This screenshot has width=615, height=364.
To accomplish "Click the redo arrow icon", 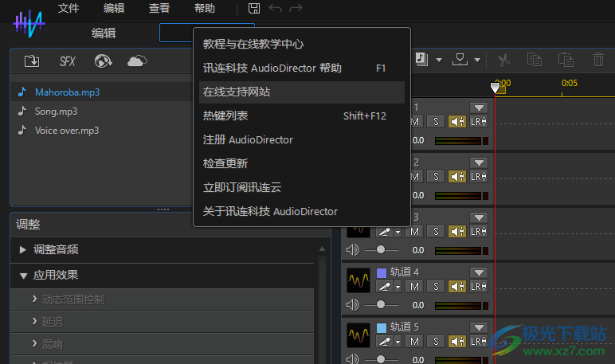I will [x=296, y=8].
